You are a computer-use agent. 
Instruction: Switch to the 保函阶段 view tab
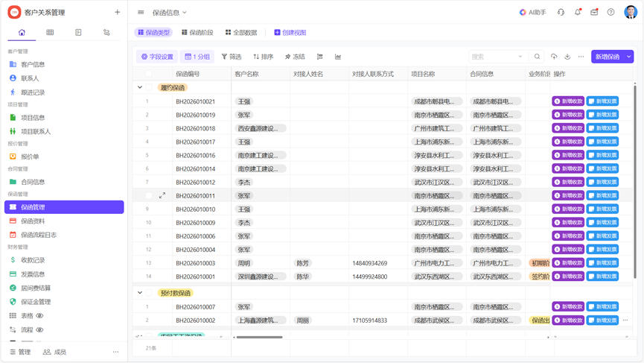pos(197,33)
